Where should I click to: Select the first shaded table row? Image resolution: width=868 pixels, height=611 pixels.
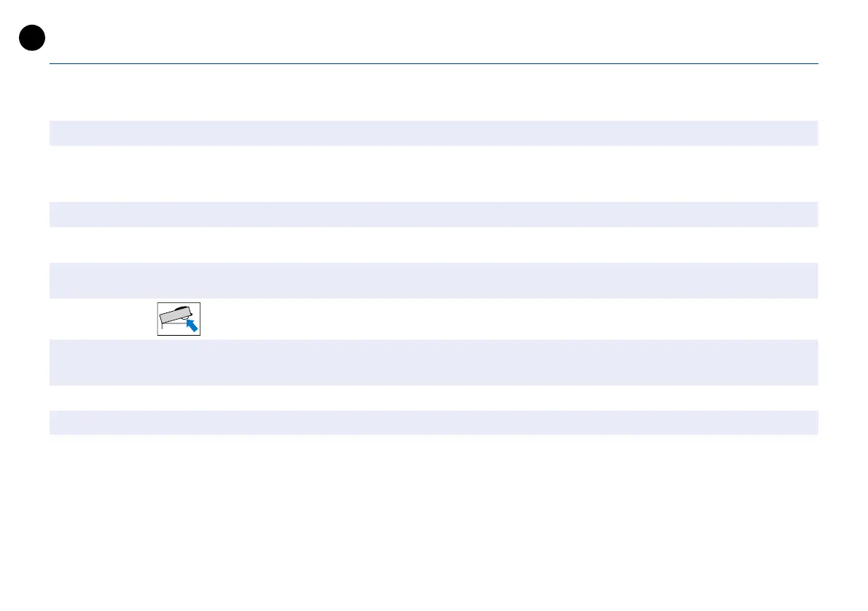[434, 133]
